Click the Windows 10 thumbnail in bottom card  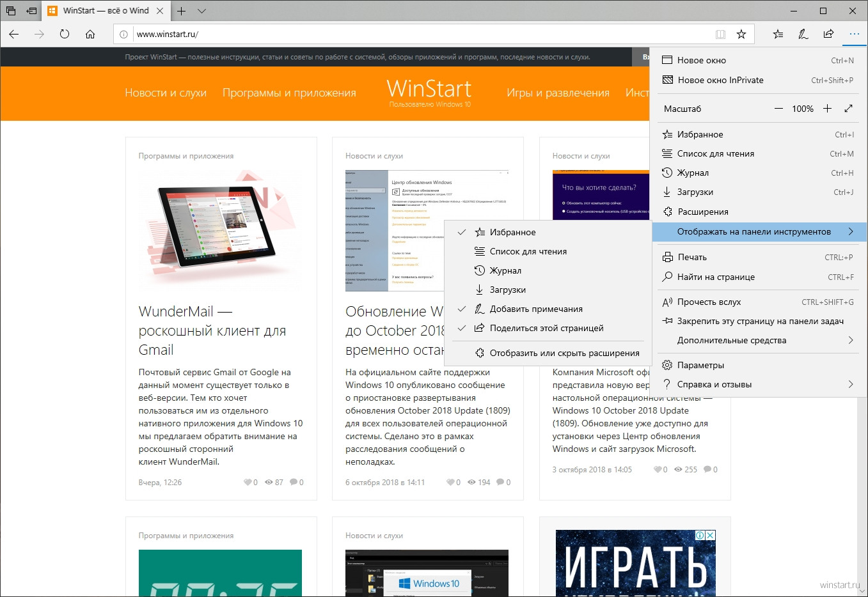tap(427, 573)
